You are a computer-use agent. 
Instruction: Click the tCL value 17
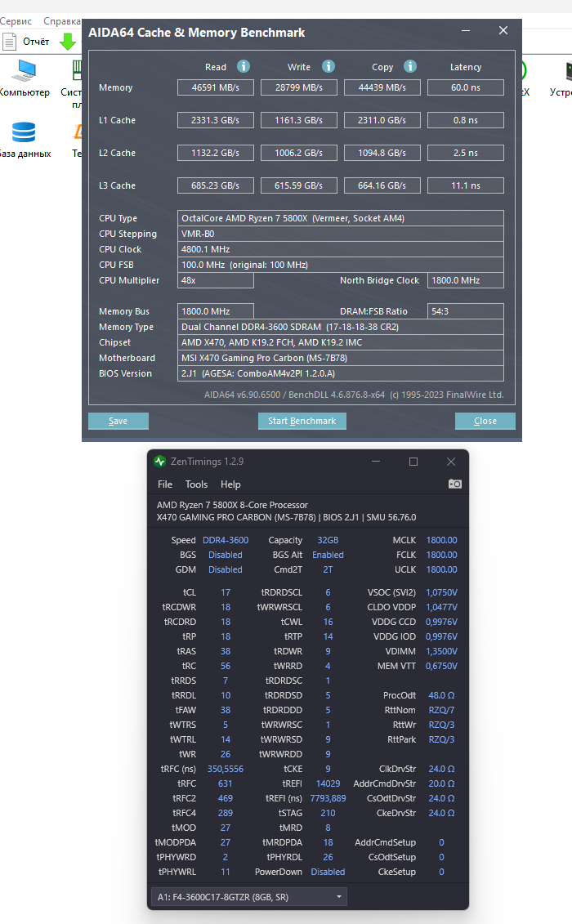[x=226, y=593]
